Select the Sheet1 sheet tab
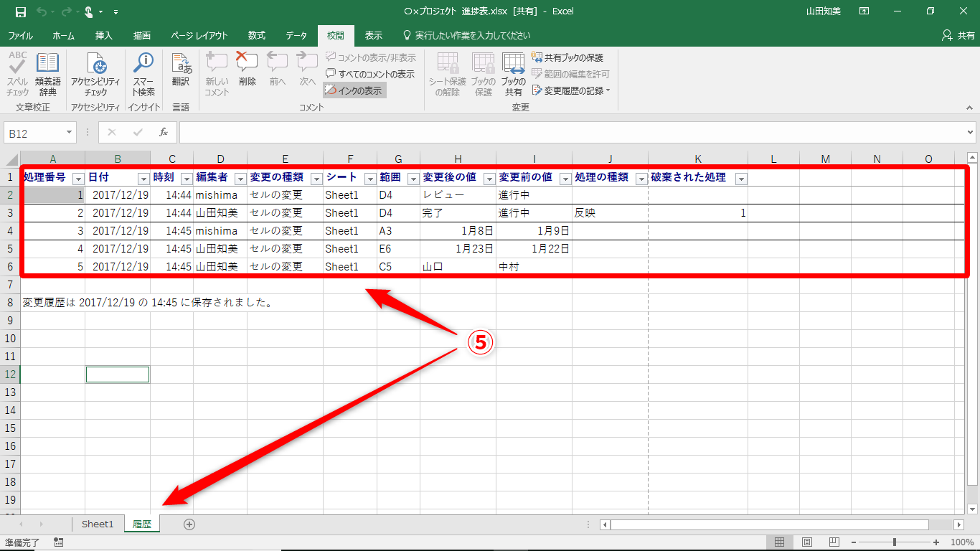 pyautogui.click(x=98, y=524)
